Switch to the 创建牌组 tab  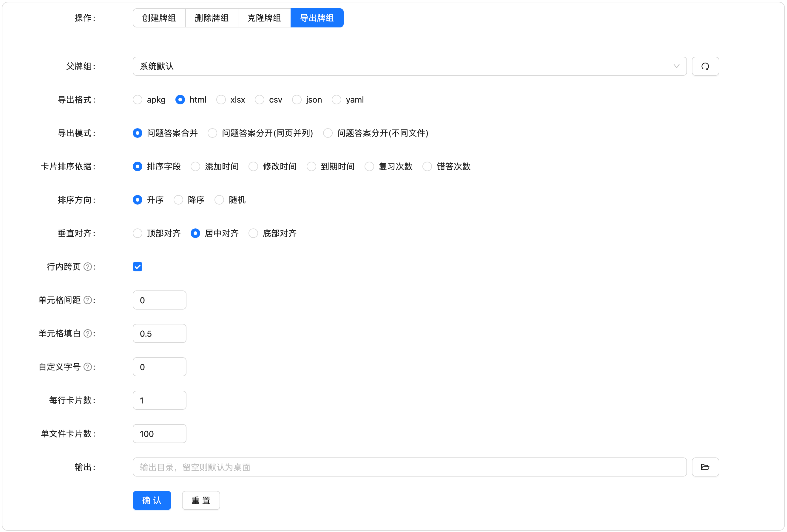tap(159, 18)
